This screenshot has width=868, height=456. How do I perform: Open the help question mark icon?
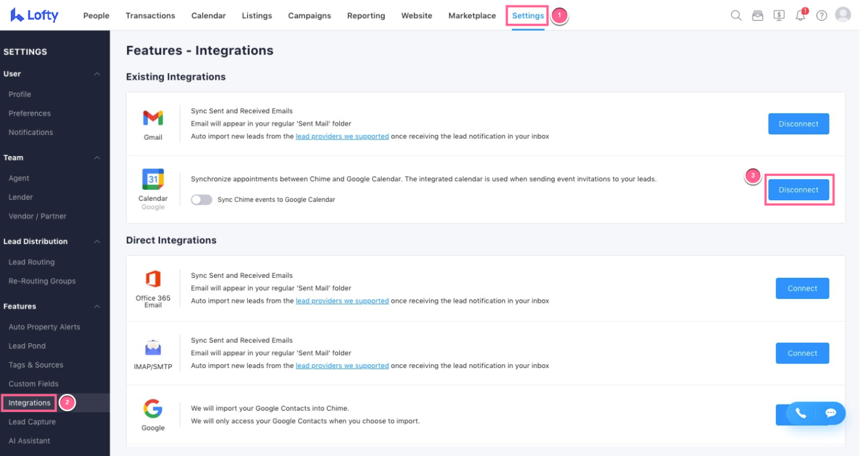click(821, 15)
